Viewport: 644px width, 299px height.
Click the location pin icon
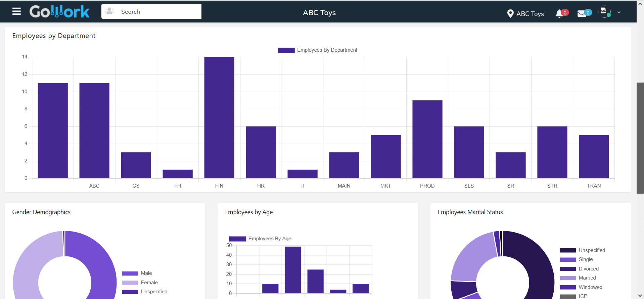tap(510, 14)
